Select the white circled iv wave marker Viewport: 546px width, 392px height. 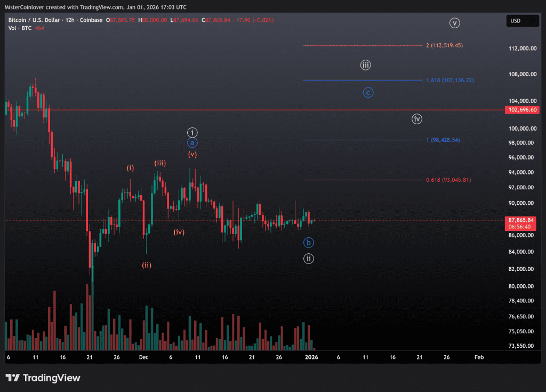(417, 119)
